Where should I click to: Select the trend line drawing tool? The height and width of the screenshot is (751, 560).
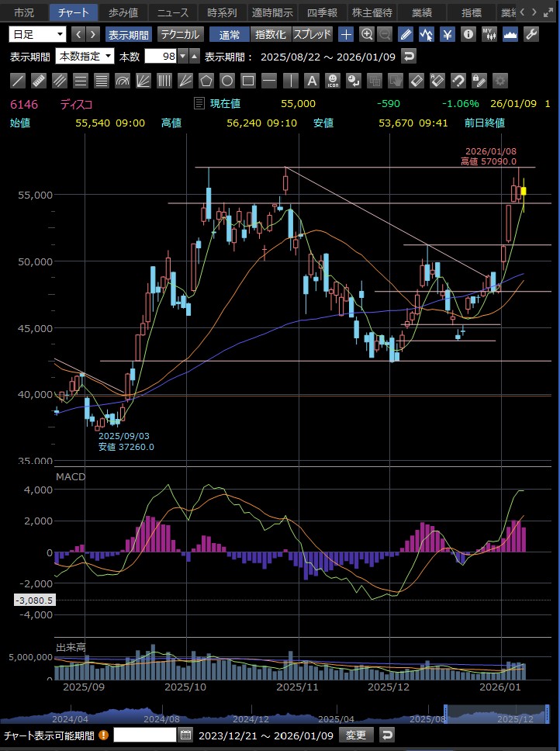(x=19, y=80)
